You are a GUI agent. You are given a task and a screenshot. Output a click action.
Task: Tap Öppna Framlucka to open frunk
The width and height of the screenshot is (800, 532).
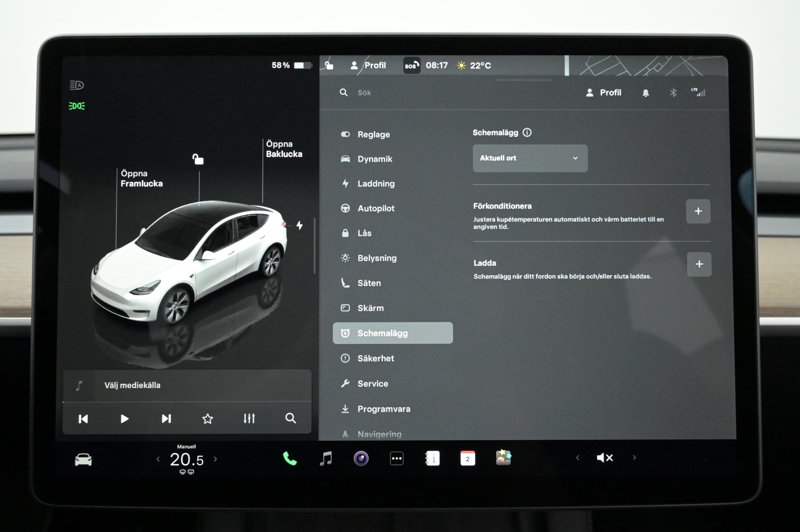pos(141,179)
